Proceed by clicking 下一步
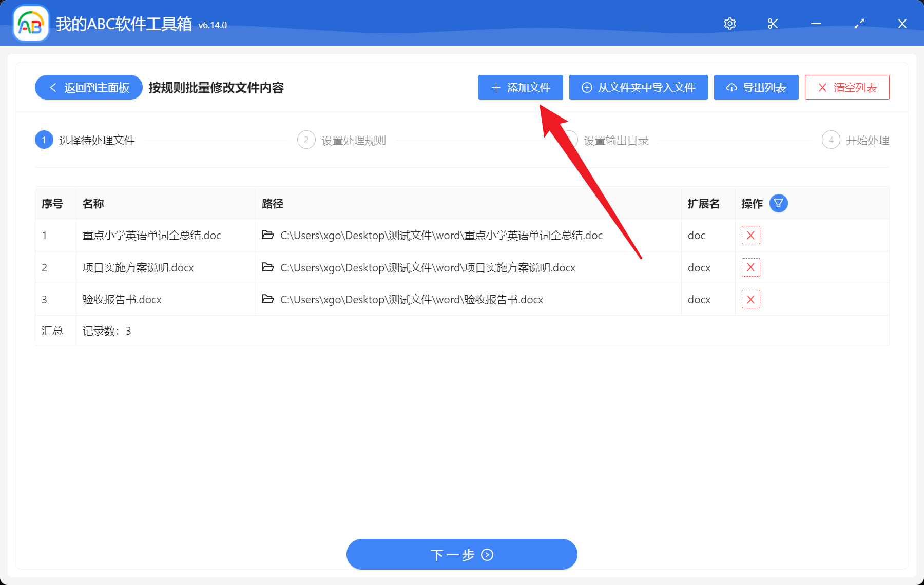 (x=461, y=554)
